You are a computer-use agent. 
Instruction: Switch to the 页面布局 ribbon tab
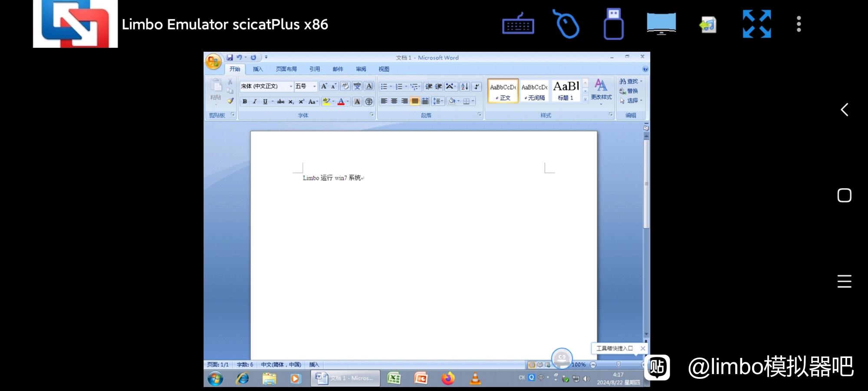(x=286, y=69)
